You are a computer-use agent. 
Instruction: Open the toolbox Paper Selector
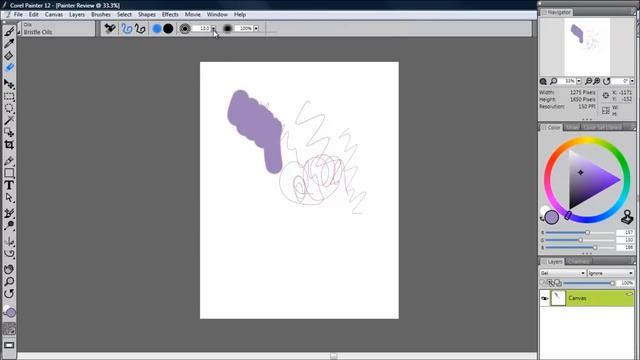[9, 329]
